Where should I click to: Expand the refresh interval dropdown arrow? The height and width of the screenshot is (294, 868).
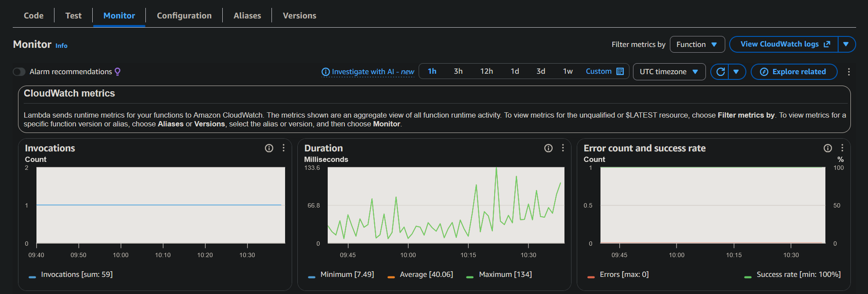(x=737, y=72)
